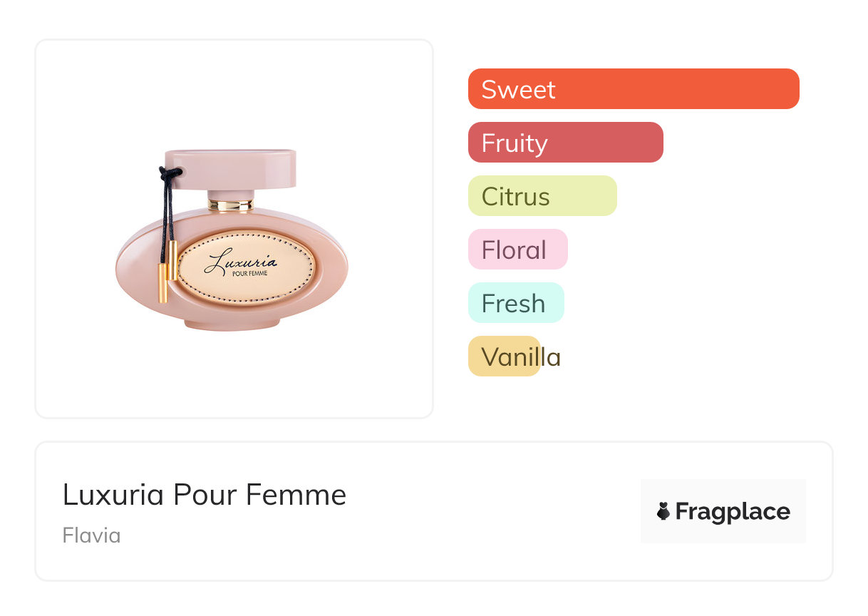Open the Luxuria perfume bottle image
868x616 pixels.
point(234,228)
